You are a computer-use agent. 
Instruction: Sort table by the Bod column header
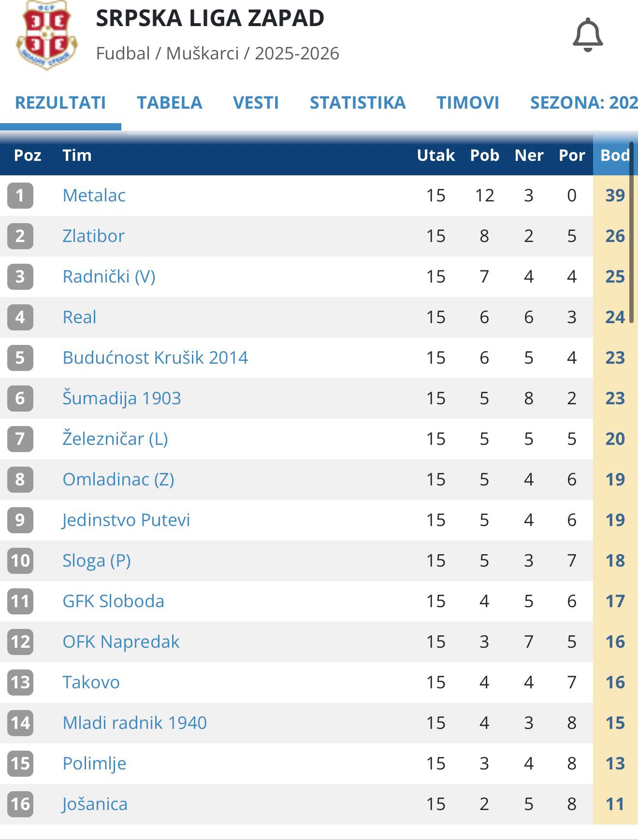[614, 156]
